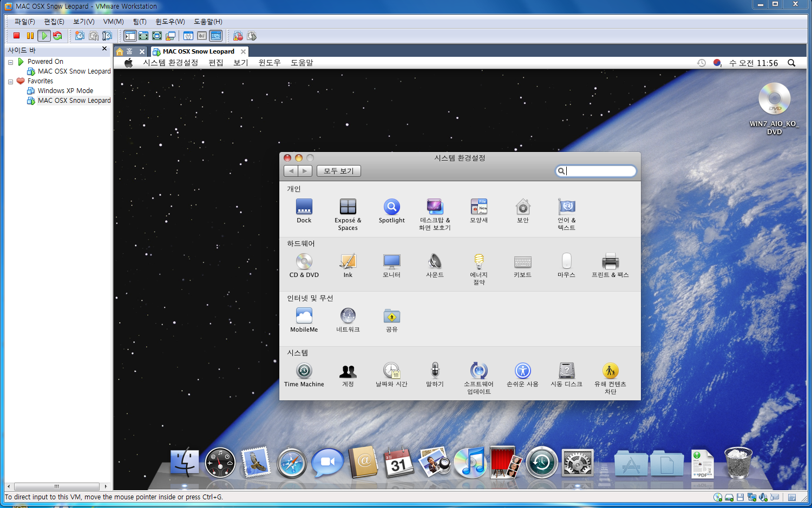Open the Ink preferences pane
The image size is (812, 508).
click(348, 266)
